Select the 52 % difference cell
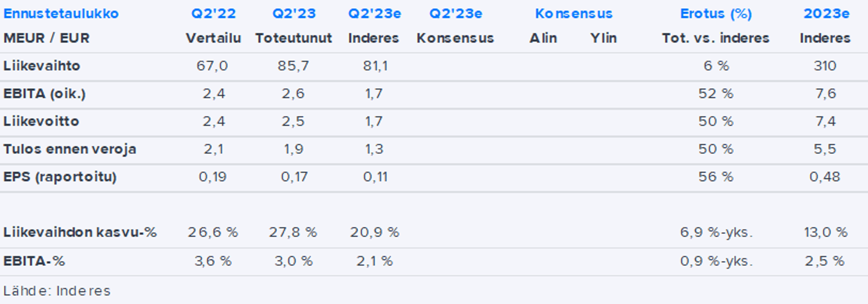The image size is (868, 304). point(716,94)
